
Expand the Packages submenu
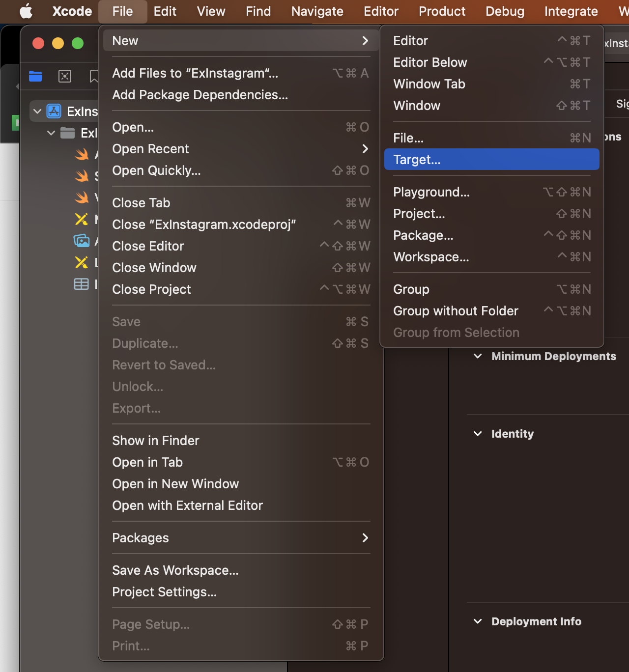[x=241, y=538]
